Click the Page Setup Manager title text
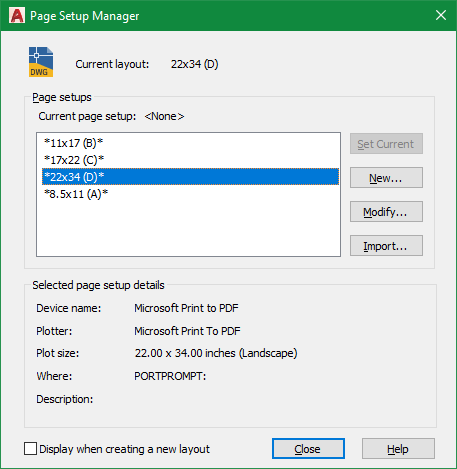Screen dimensions: 457x469 point(85,16)
